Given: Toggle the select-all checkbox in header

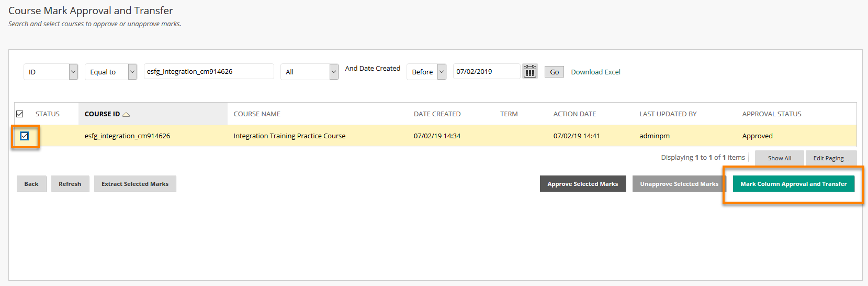Looking at the screenshot, I should (x=20, y=114).
